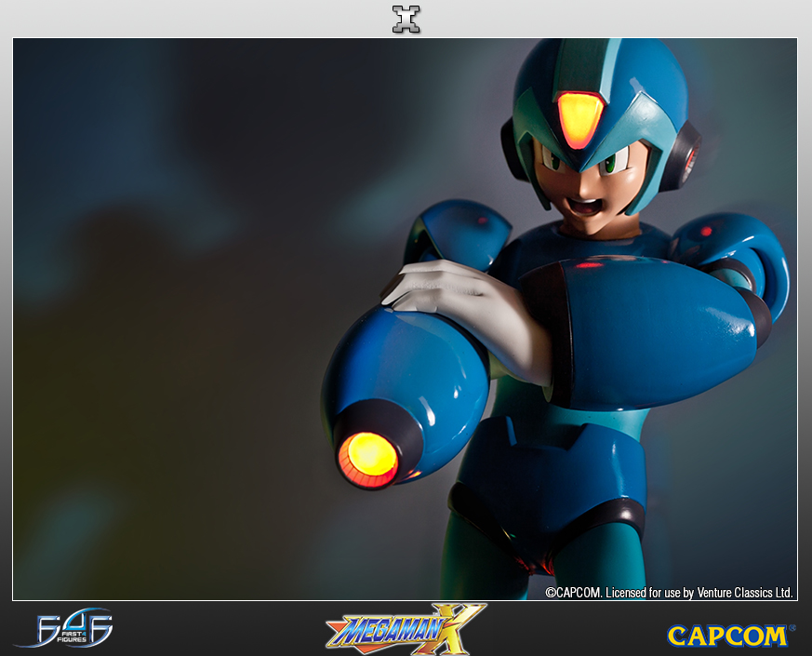
Task: Click the First 4 Figures logo
Action: click(64, 628)
